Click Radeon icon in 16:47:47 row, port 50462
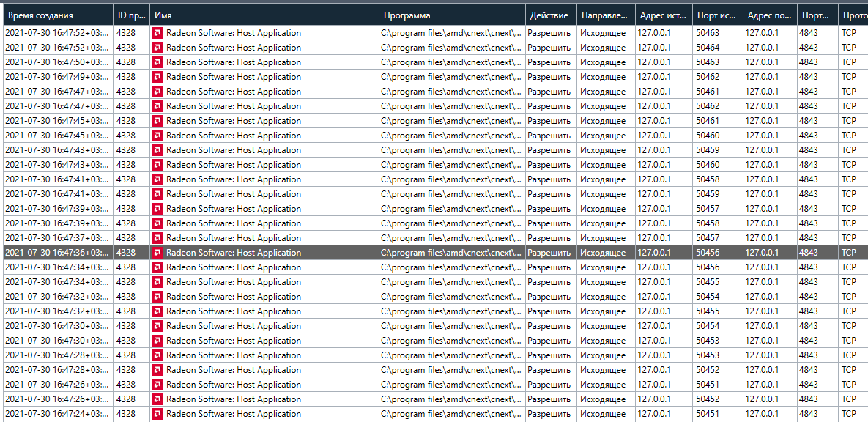Image resolution: width=868 pixels, height=422 pixels. pyautogui.click(x=157, y=106)
